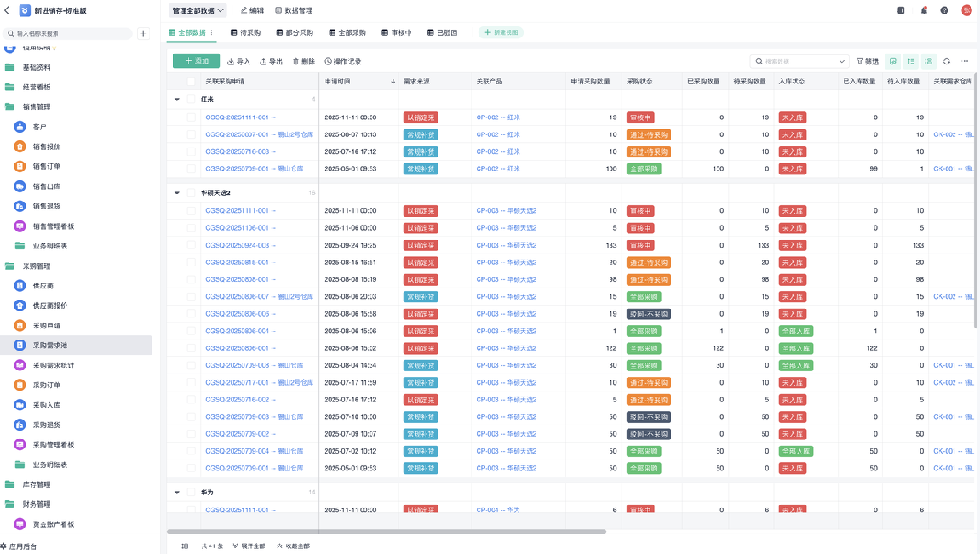Click the back arrow beside app title
The width and height of the screenshot is (980, 554).
click(8, 10)
